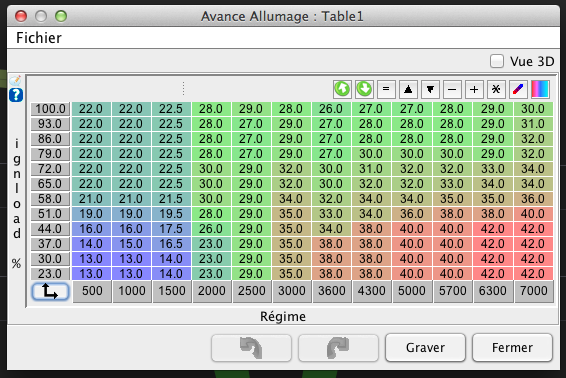Select the 30.0 load row header
The width and height of the screenshot is (566, 378).
pyautogui.click(x=50, y=259)
